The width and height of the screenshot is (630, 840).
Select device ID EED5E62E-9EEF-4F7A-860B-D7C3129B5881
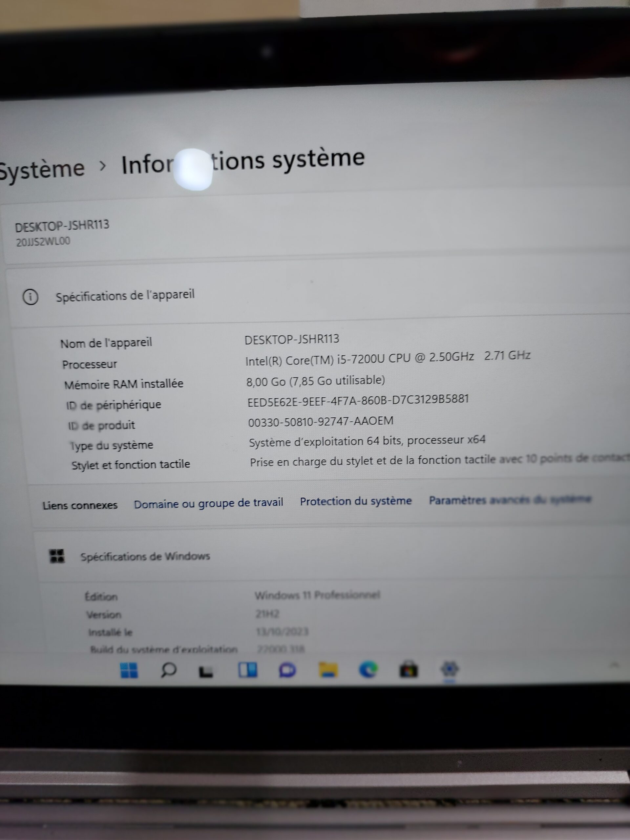pyautogui.click(x=358, y=401)
